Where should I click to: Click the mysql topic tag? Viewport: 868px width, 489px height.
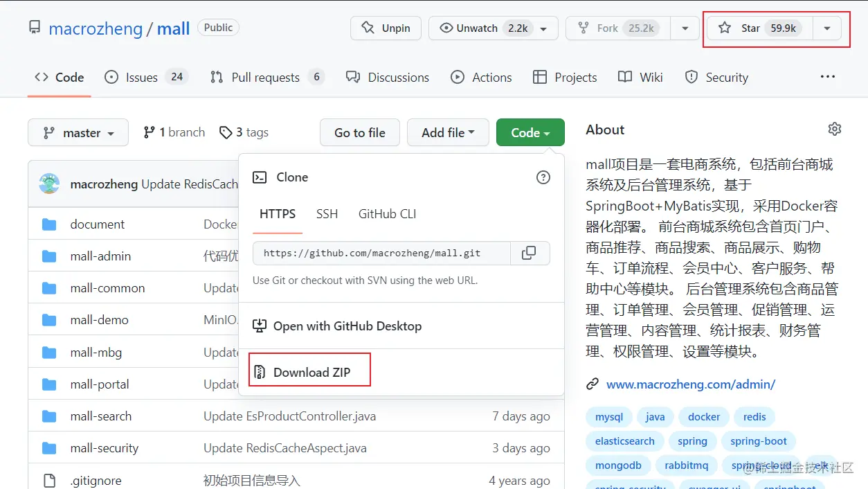pos(609,417)
